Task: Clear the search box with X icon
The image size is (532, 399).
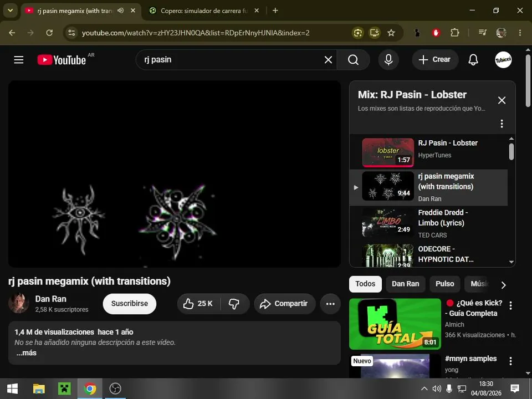Action: click(328, 60)
